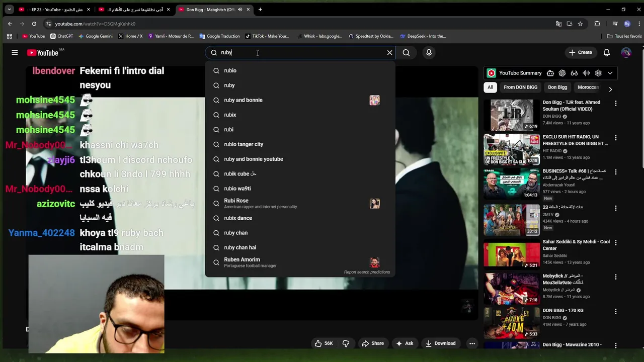Open the HIT RADIO freestyle thumbnail
The height and width of the screenshot is (362, 644).
[512, 150]
